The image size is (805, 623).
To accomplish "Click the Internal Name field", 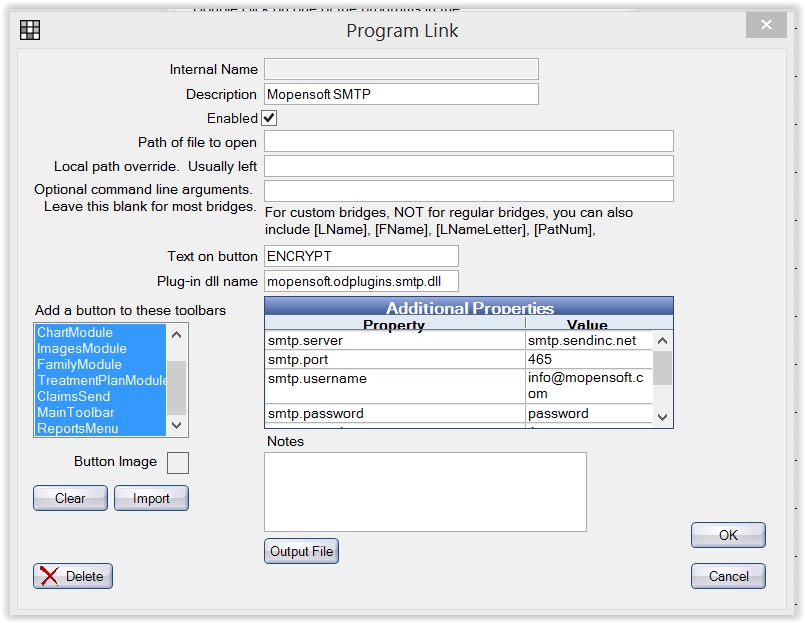I will tap(401, 69).
